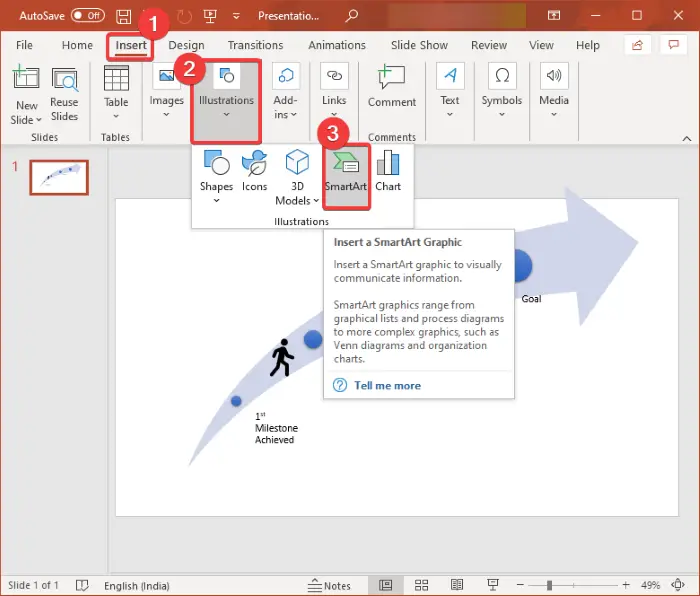
Task: Open Ribbon Display Options icon
Action: 554,16
